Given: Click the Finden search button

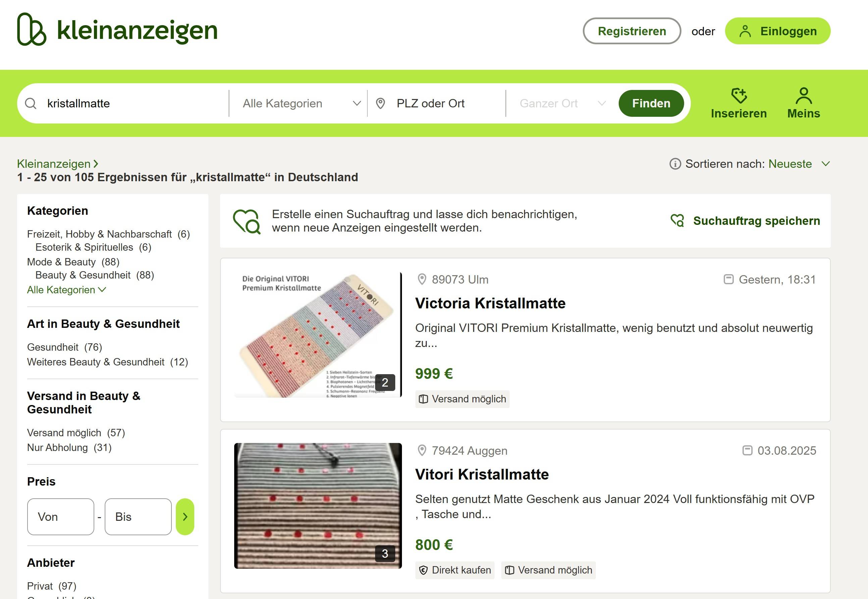Looking at the screenshot, I should 651,104.
